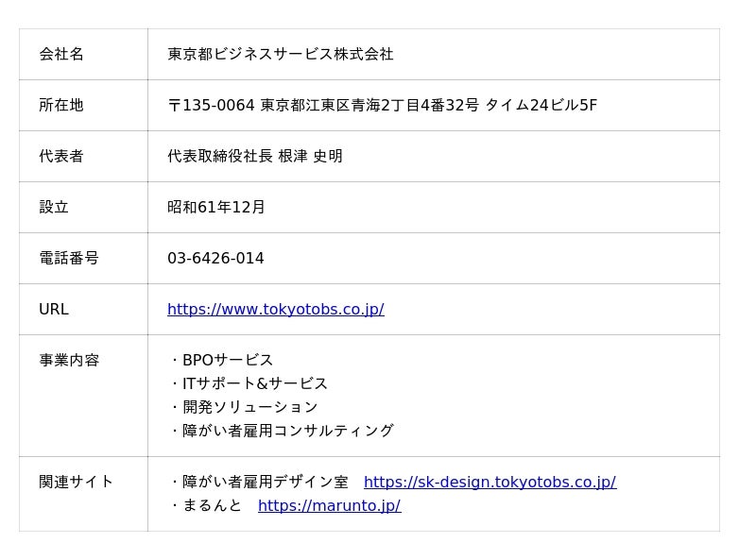Image resolution: width=756 pixels, height=560 pixels.
Task: Click the 関連サイト row label
Action: 77,483
